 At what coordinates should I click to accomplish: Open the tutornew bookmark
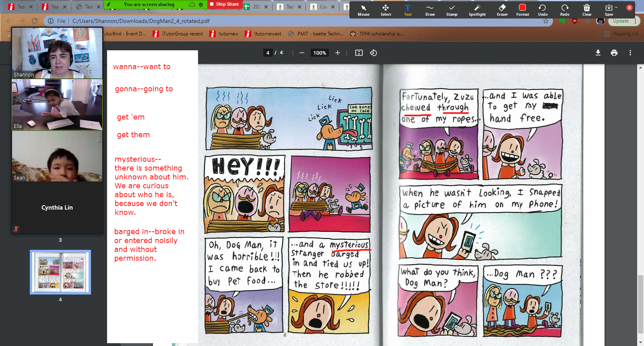click(224, 34)
